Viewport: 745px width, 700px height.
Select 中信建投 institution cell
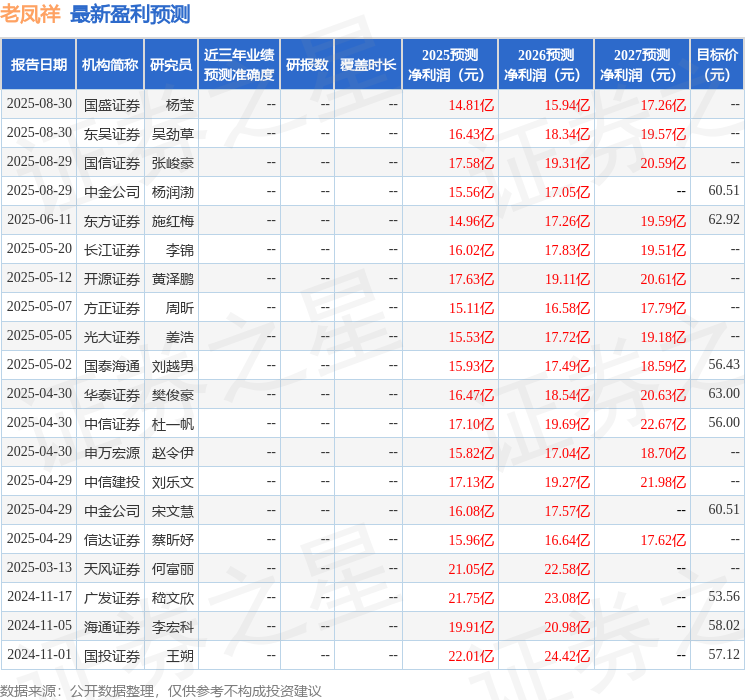click(112, 482)
